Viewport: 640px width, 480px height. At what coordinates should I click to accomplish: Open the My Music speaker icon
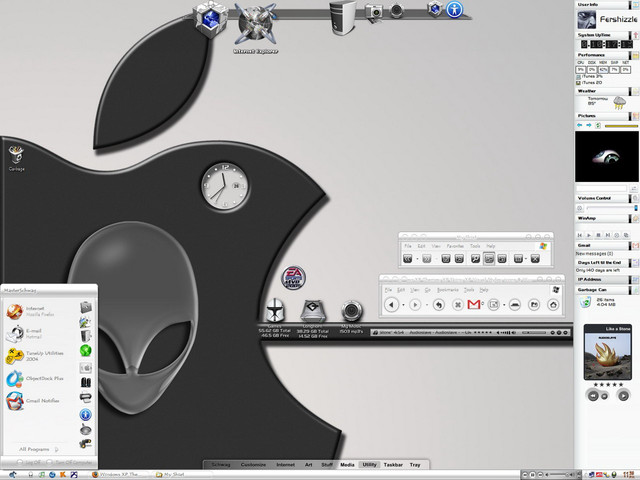351,311
